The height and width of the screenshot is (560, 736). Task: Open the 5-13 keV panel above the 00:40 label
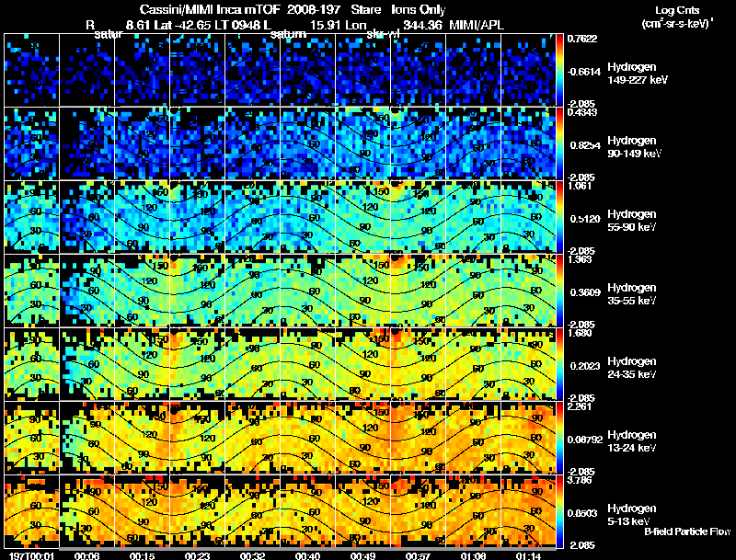click(308, 511)
